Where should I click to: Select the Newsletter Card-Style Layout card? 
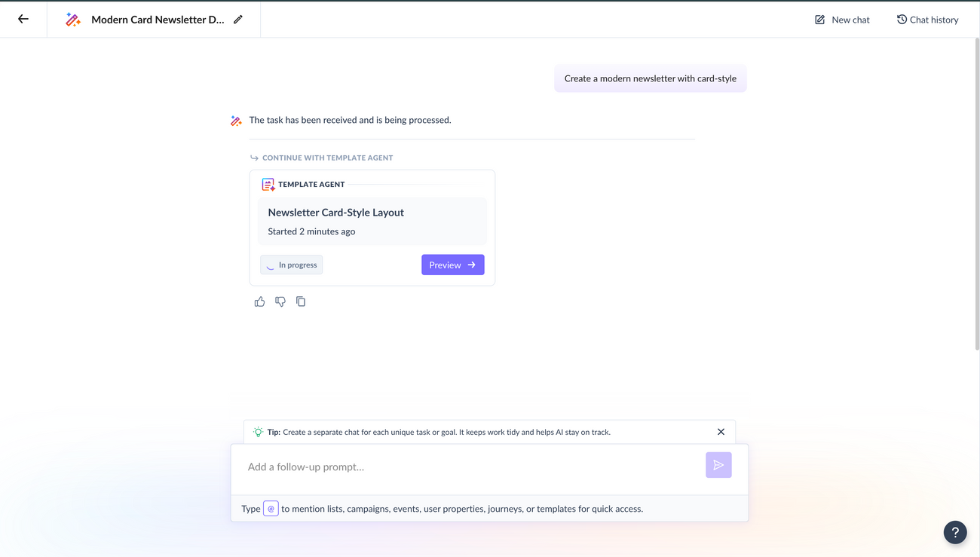tap(372, 221)
